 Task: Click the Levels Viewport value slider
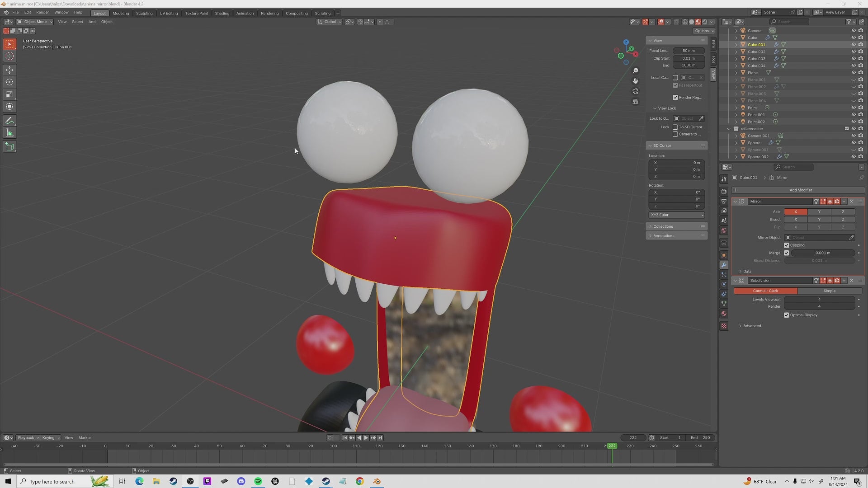(819, 300)
